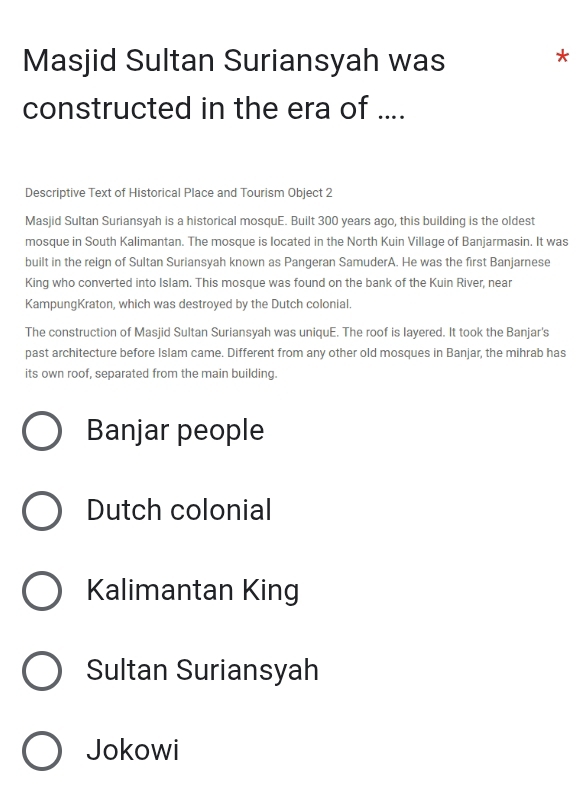Click the 'Descriptive Text of Historical Place' heading

point(179,193)
